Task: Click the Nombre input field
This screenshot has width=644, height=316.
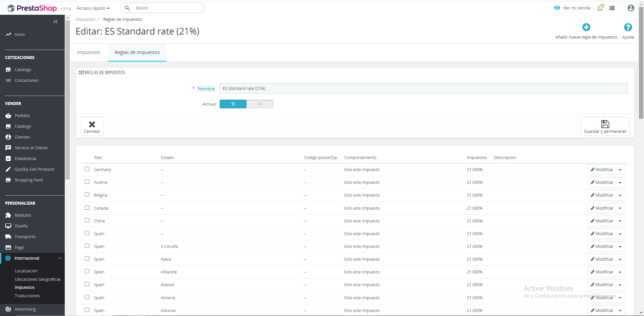Action: (424, 89)
